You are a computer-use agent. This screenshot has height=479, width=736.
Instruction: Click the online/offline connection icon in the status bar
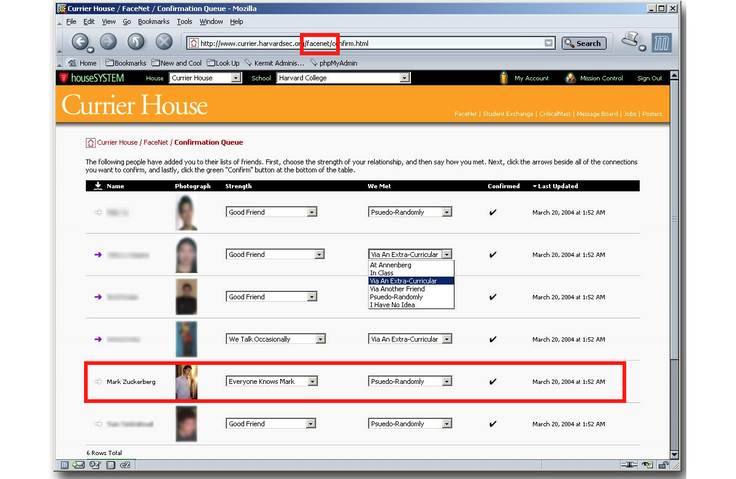point(629,465)
